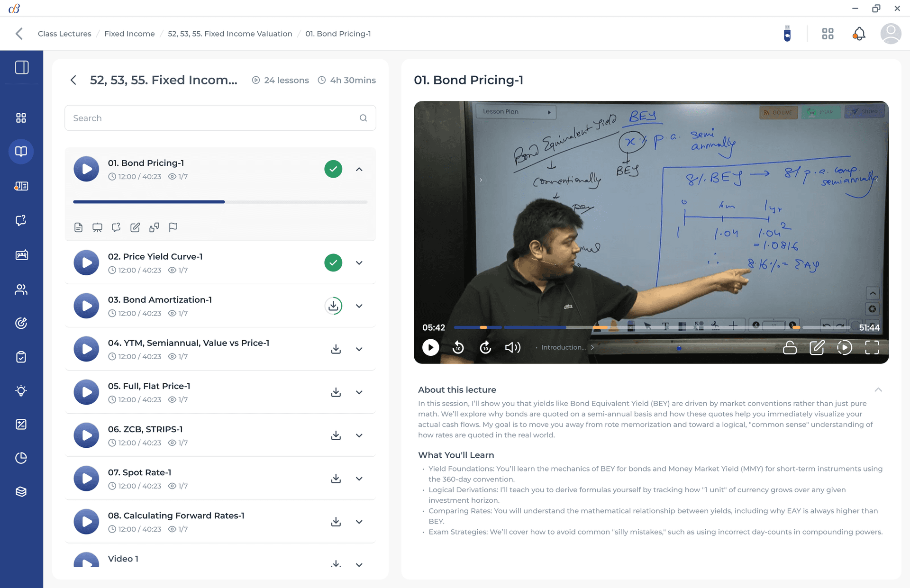Open the notification bell
910x588 pixels.
tap(859, 34)
